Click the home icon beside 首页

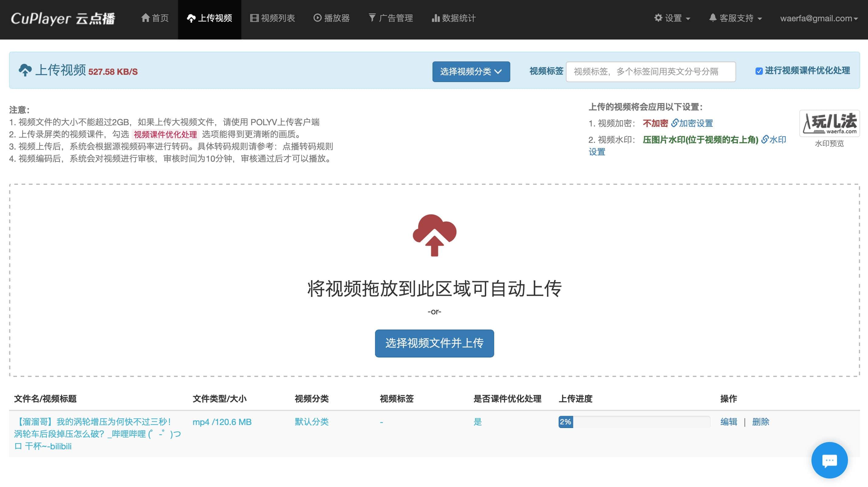(146, 18)
